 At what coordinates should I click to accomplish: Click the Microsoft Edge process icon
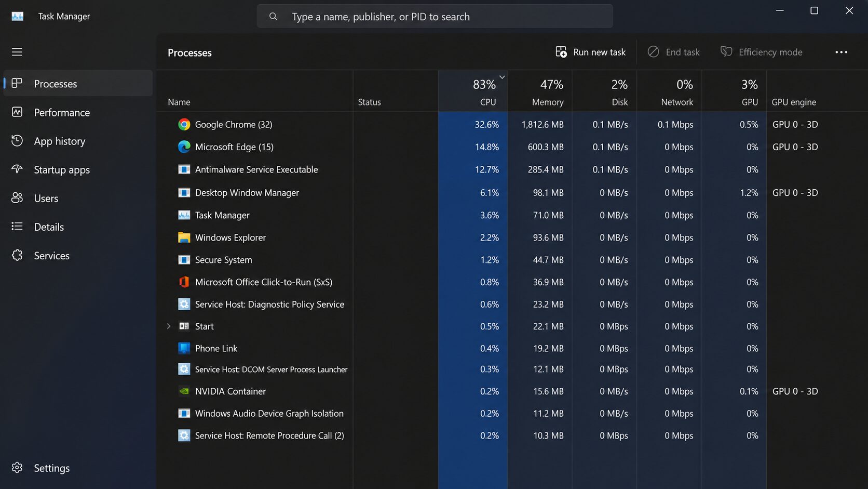tap(184, 147)
